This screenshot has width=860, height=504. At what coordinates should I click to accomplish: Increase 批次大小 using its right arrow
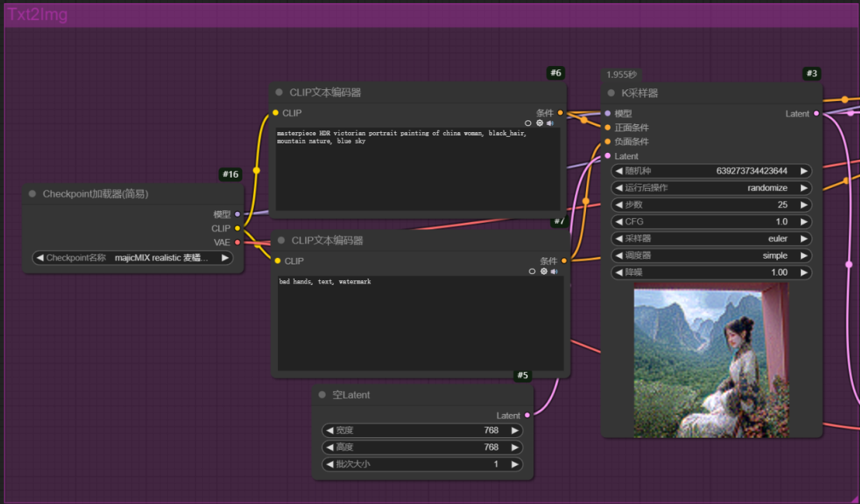(514, 464)
